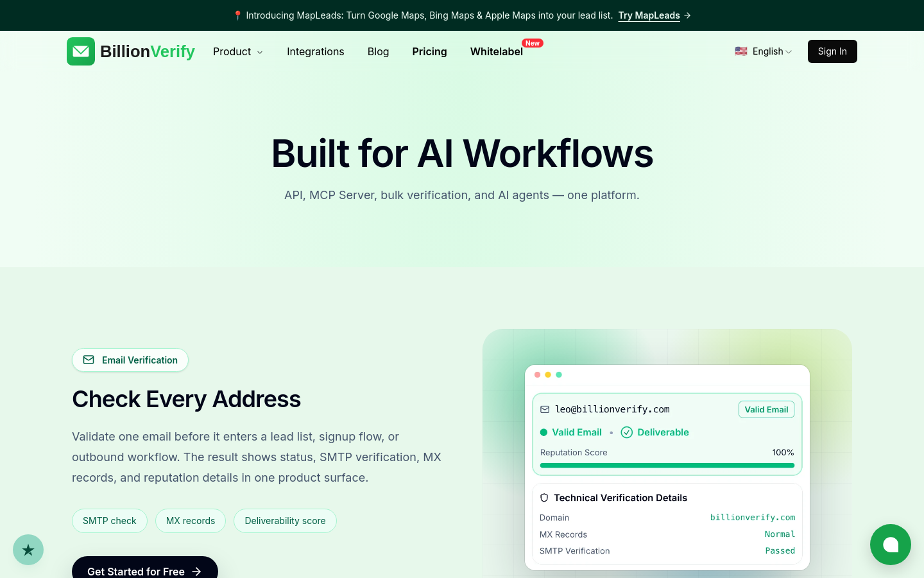Click the BillionVerify envelope logo icon
924x578 pixels.
pos(81,51)
